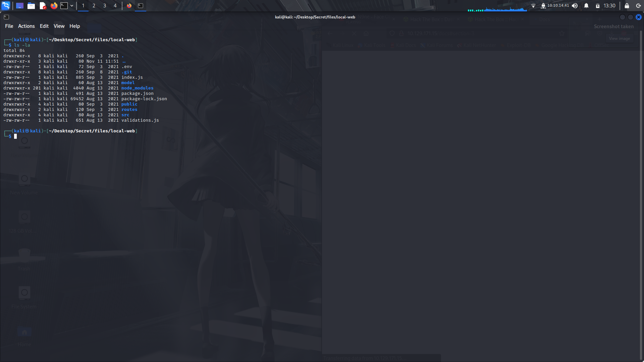
Task: Click the battery indicator in the tray
Action: coord(598,6)
